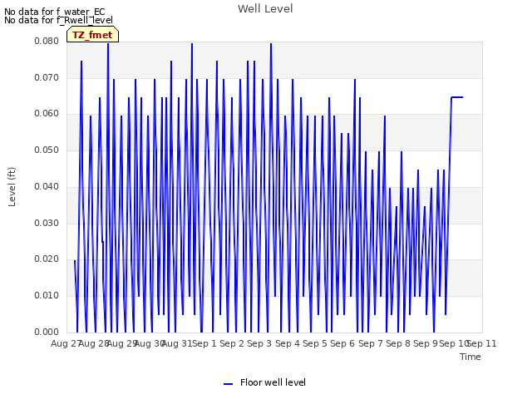The width and height of the screenshot is (532, 399).
Task: Click the Sep 6 date tick label
Action: click(x=342, y=343)
